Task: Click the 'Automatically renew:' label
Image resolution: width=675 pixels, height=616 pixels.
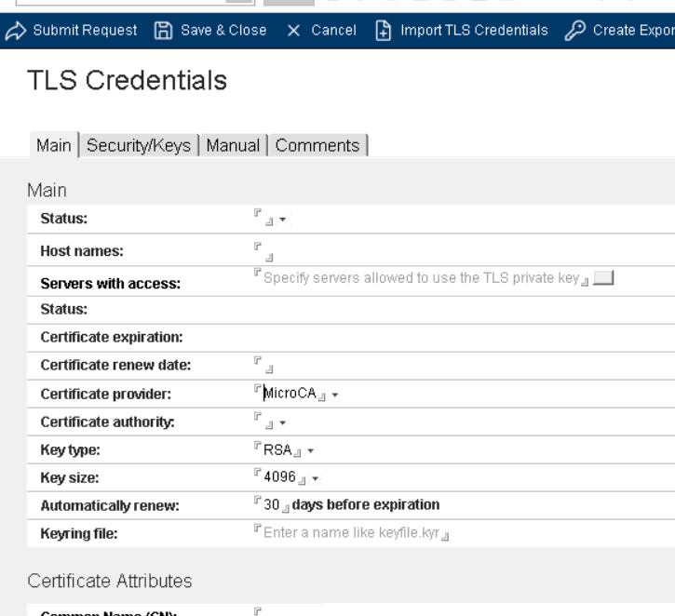Action: click(x=110, y=505)
